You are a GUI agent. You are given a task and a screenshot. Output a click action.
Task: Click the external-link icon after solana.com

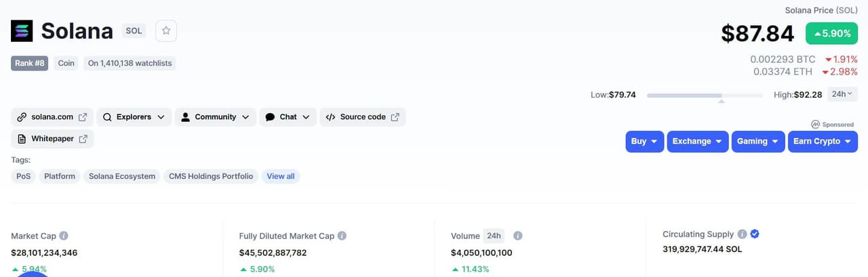coord(83,117)
